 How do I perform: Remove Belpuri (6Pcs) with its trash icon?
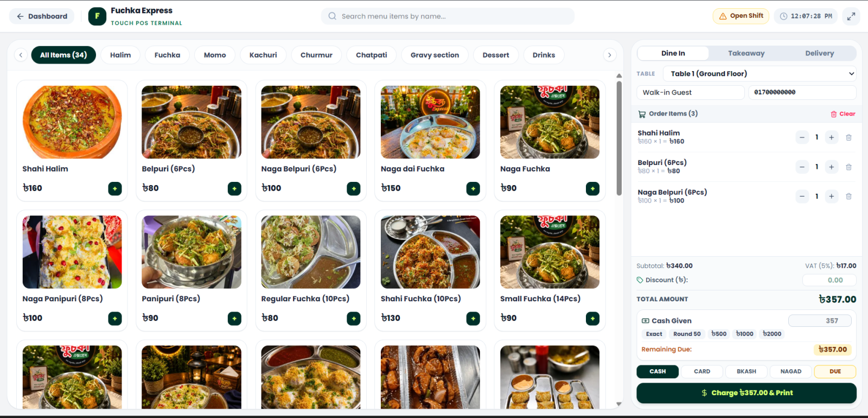tap(848, 167)
